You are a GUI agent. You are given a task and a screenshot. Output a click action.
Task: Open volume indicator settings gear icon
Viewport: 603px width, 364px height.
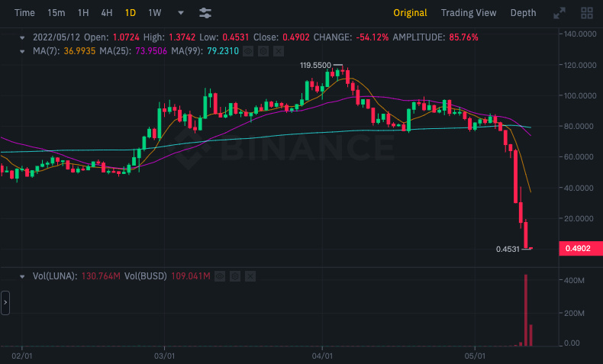(235, 276)
